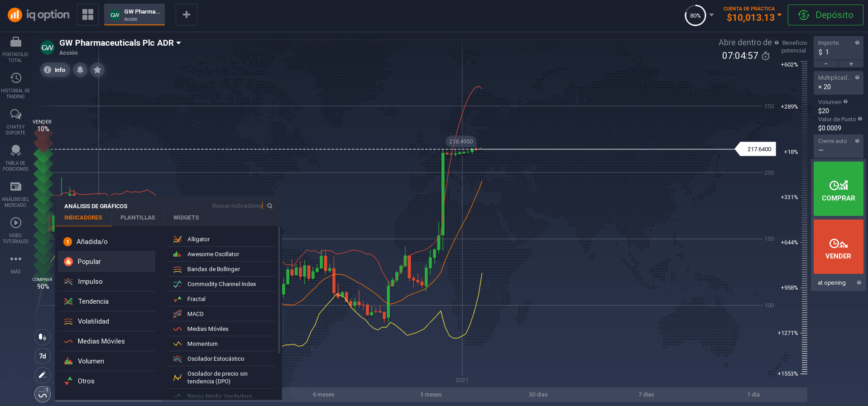Open the asset Info button
868x406 pixels.
[55, 70]
